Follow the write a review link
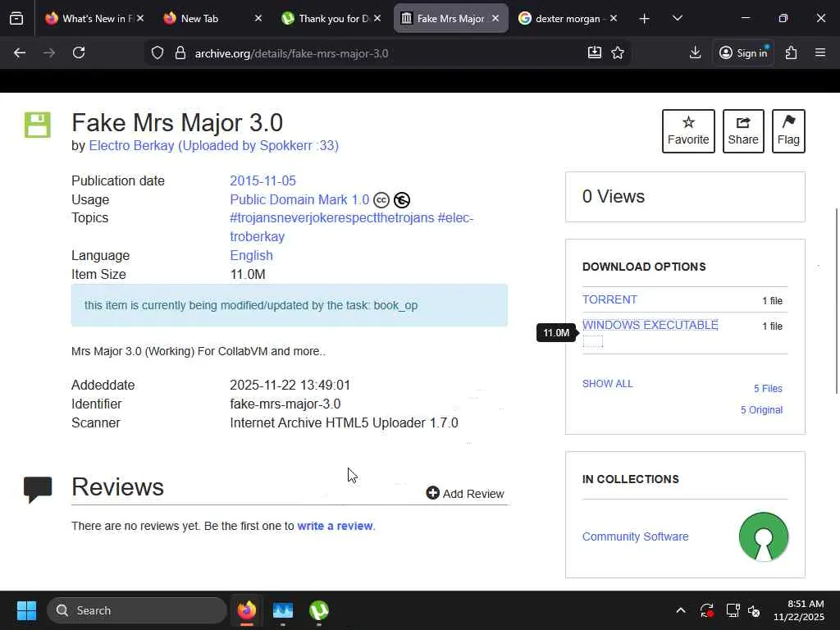This screenshot has height=630, width=840. coord(335,526)
